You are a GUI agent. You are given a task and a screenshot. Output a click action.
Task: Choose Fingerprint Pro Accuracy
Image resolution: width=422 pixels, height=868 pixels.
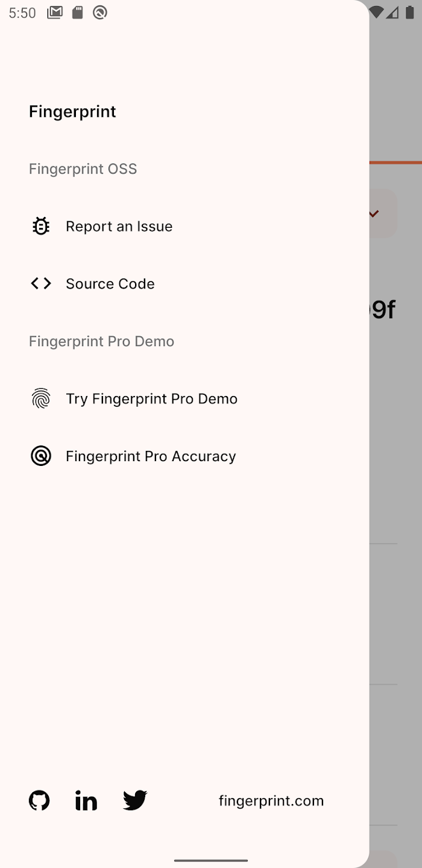point(184,456)
